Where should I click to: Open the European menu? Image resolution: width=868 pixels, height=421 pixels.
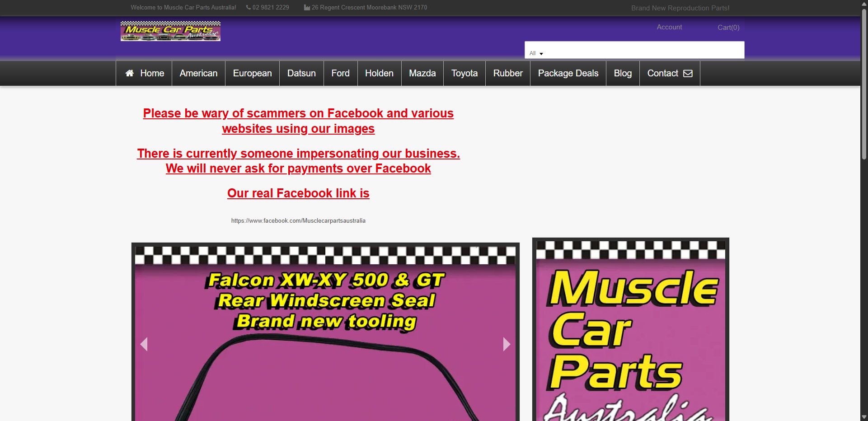[x=252, y=73]
